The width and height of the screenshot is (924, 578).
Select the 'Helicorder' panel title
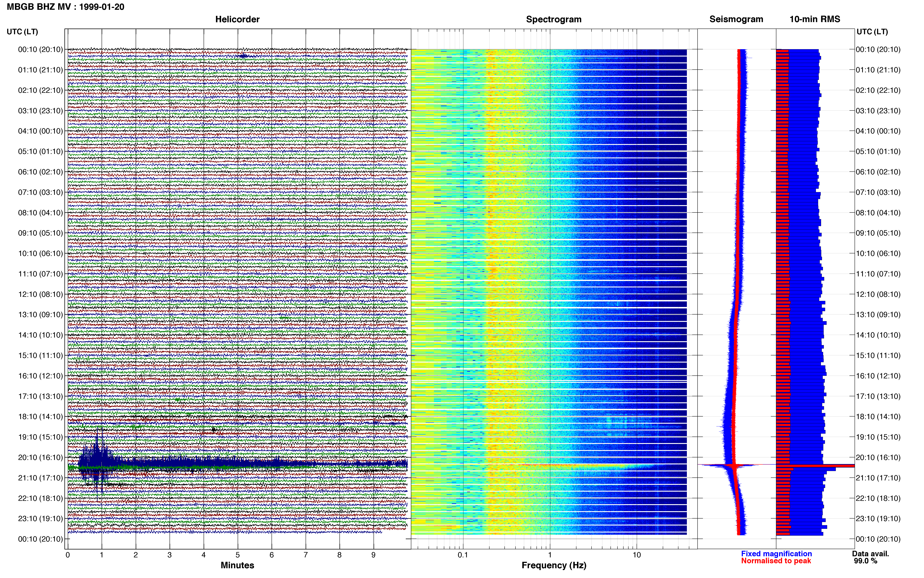pos(237,19)
